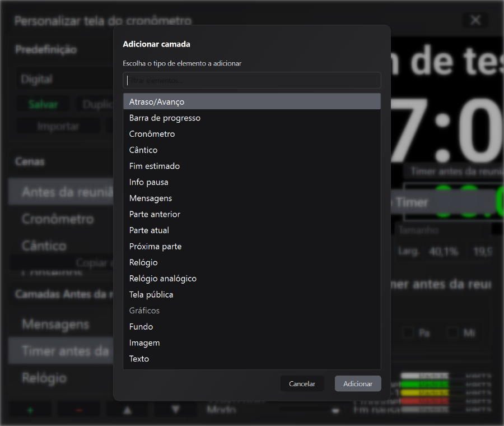Image resolution: width=504 pixels, height=426 pixels.
Task: Click the Importar button in background
Action: (58, 126)
